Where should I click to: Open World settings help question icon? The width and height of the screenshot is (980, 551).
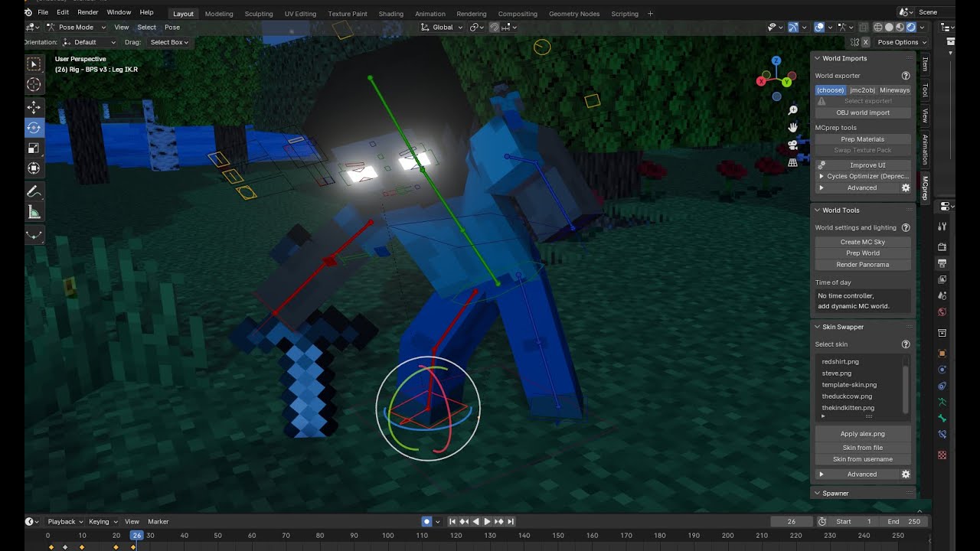click(x=906, y=227)
